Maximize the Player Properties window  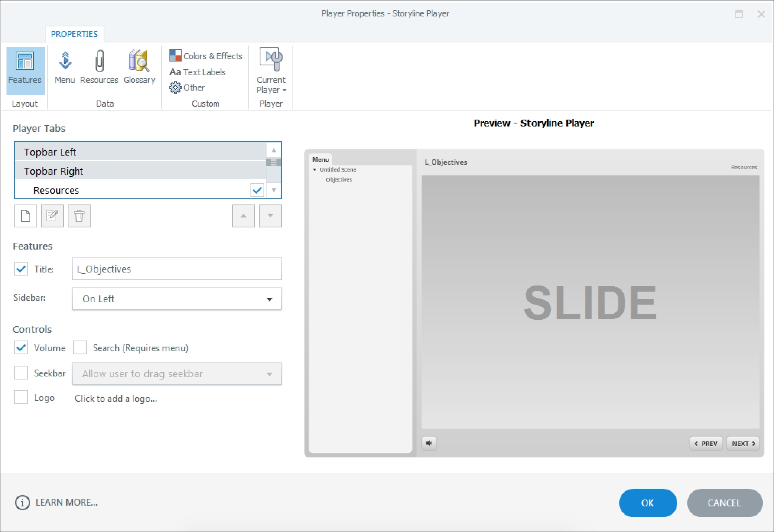pos(739,14)
